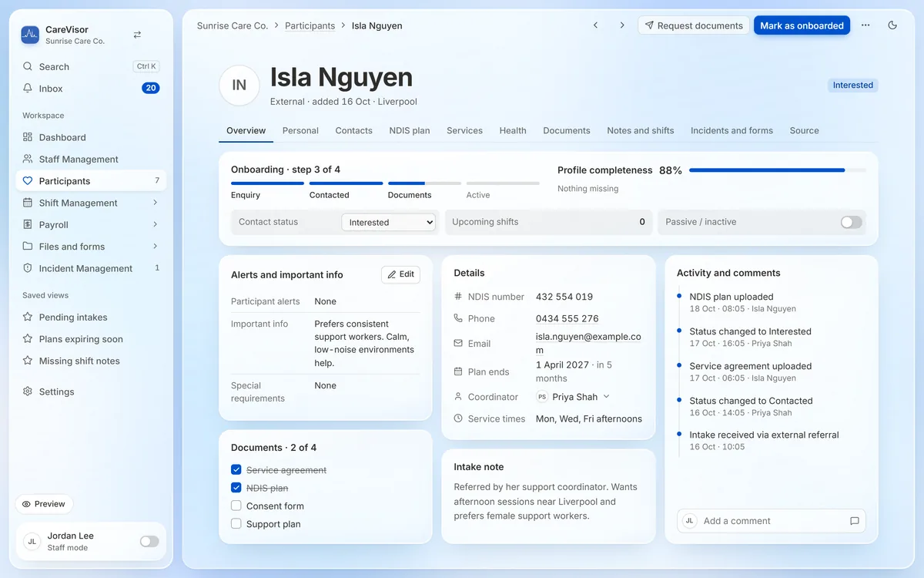Image resolution: width=924 pixels, height=578 pixels.
Task: Click the phone icon in Details
Action: click(x=458, y=318)
